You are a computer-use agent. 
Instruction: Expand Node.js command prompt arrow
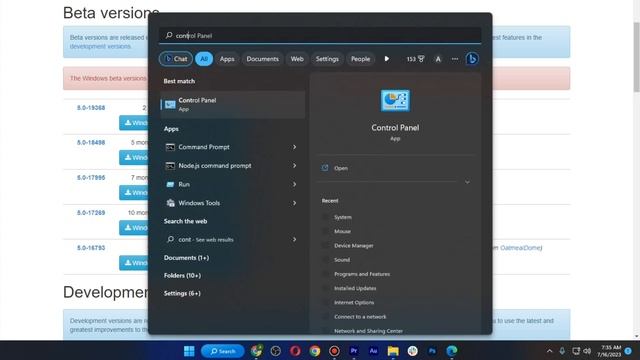(x=294, y=166)
